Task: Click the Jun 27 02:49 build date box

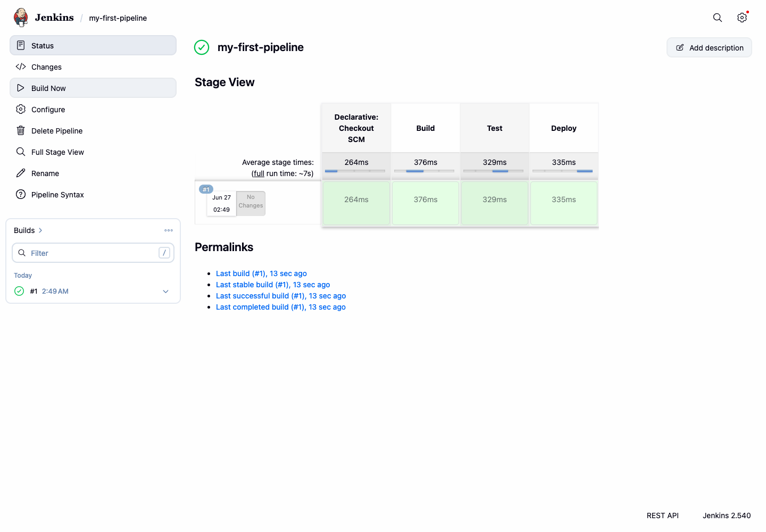Action: (x=221, y=203)
